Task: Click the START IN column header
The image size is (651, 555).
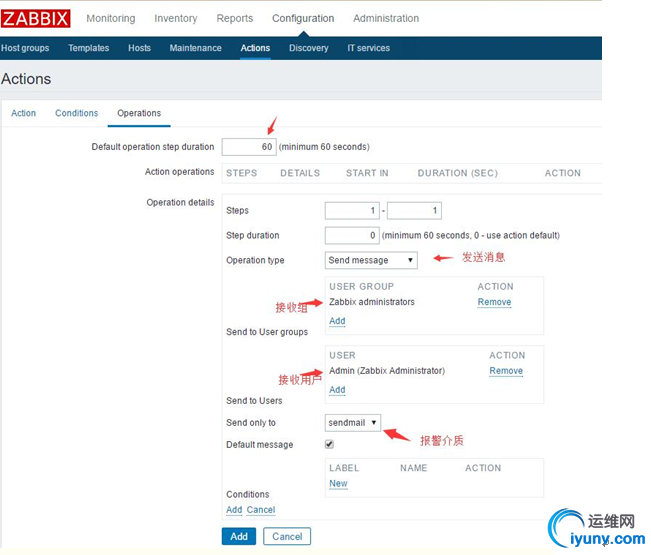Action: tap(367, 173)
